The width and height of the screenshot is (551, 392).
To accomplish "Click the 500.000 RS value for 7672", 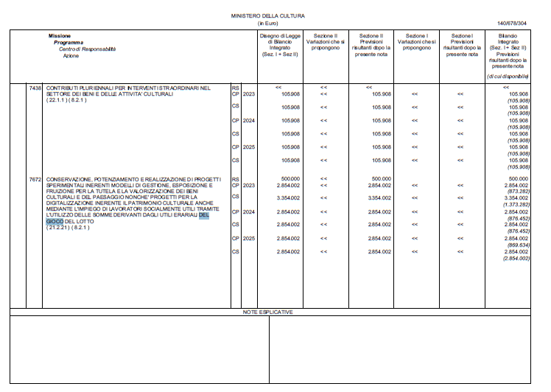I will point(291,178).
